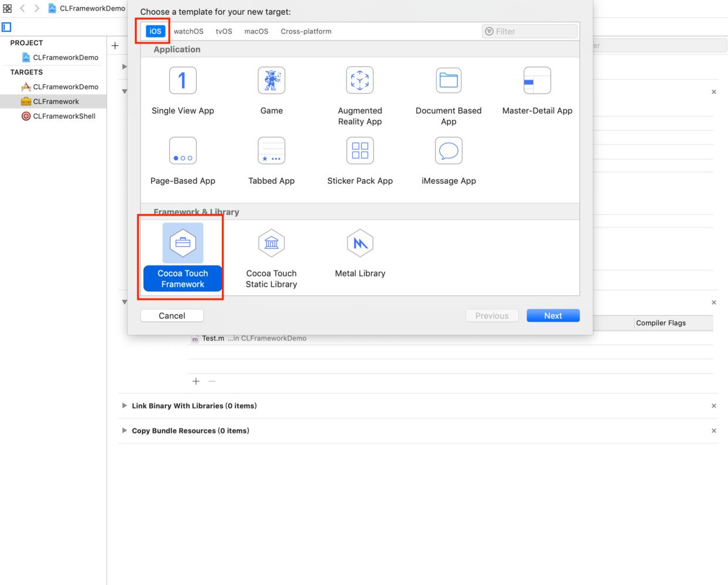The height and width of the screenshot is (585, 728).
Task: Click the CLFrameworkDemo jump bar breadcrumb
Action: tap(87, 8)
